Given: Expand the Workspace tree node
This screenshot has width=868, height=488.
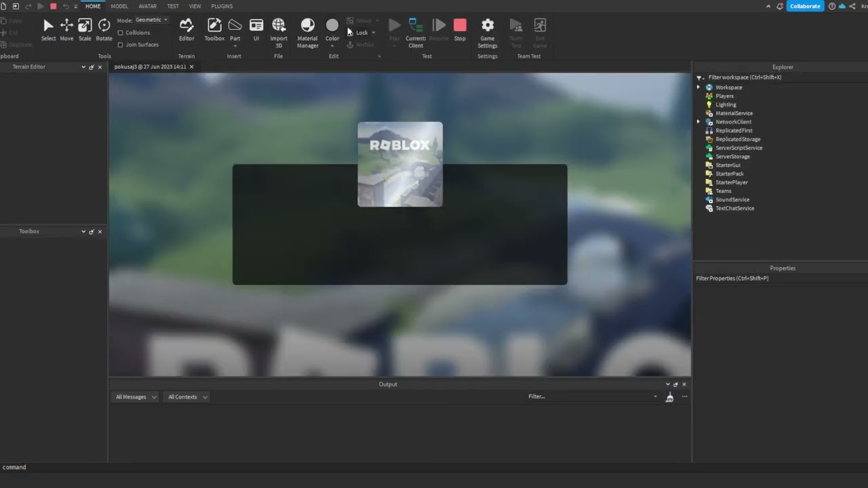Looking at the screenshot, I should pyautogui.click(x=698, y=87).
